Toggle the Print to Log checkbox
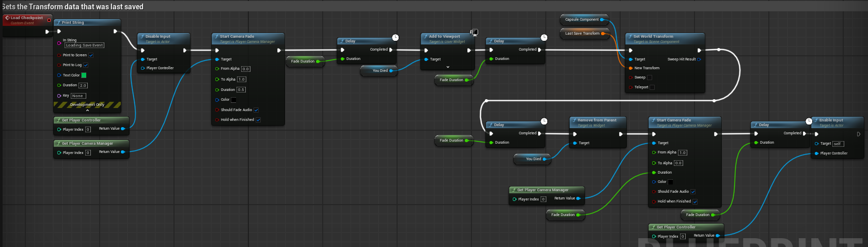 click(x=86, y=65)
